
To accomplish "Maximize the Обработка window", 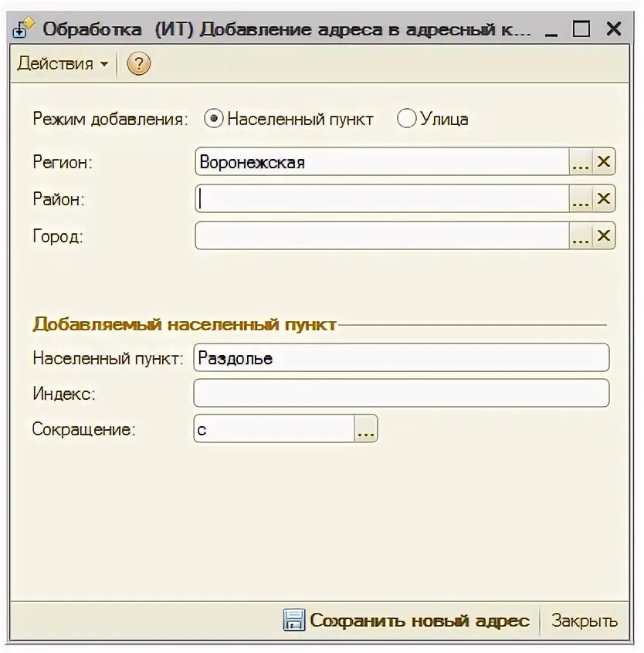I will pos(581,29).
